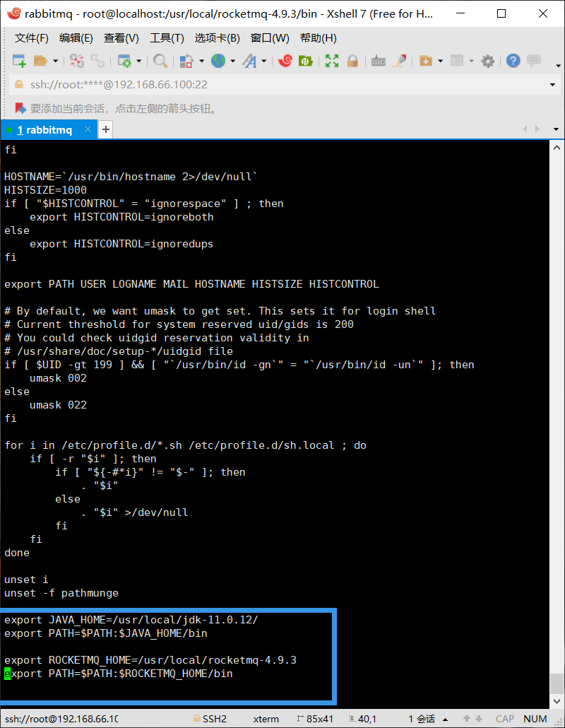565x728 pixels.
Task: Expand the new folder dropdown arrow
Action: click(x=440, y=61)
